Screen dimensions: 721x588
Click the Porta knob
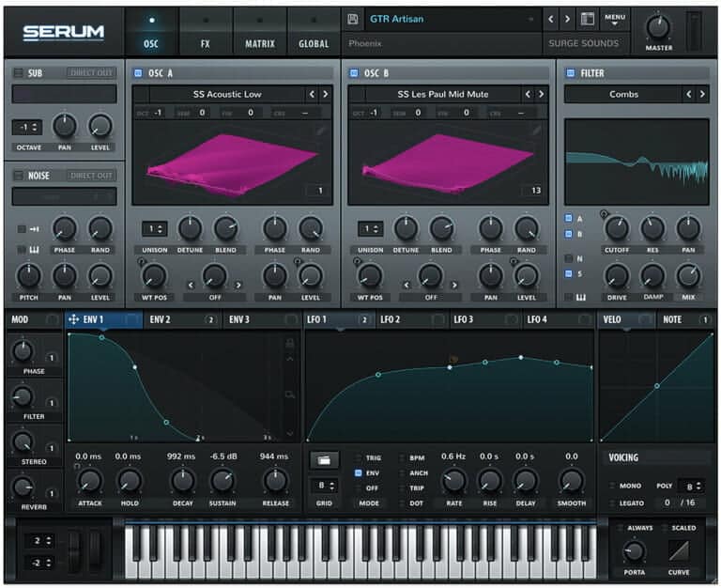click(x=634, y=551)
